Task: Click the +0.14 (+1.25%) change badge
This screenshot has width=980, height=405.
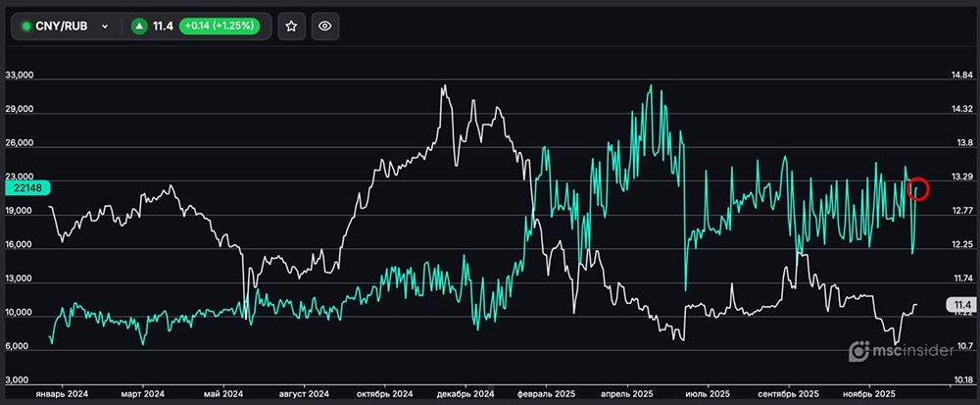Action: pyautogui.click(x=219, y=26)
